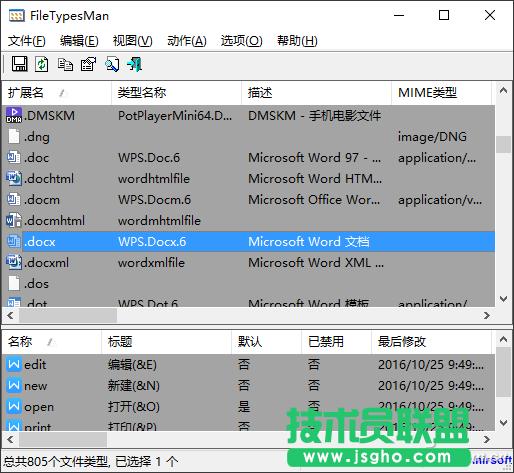This screenshot has height=473, width=514.
Task: Click the Copy selected items icon
Action: (65, 64)
